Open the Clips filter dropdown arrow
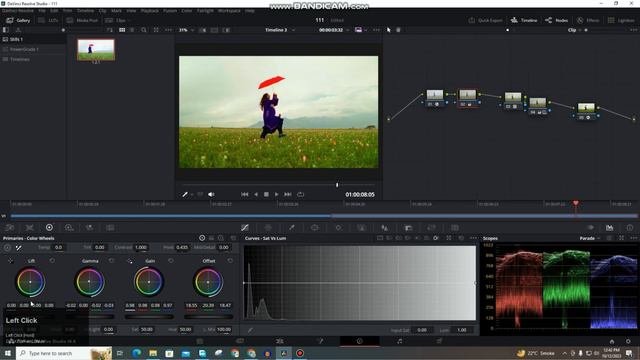The image size is (640, 360). [x=129, y=20]
